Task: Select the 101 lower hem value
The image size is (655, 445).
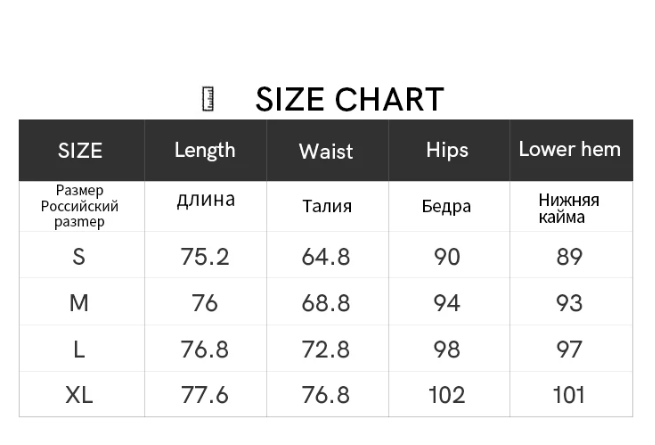Action: click(x=569, y=395)
